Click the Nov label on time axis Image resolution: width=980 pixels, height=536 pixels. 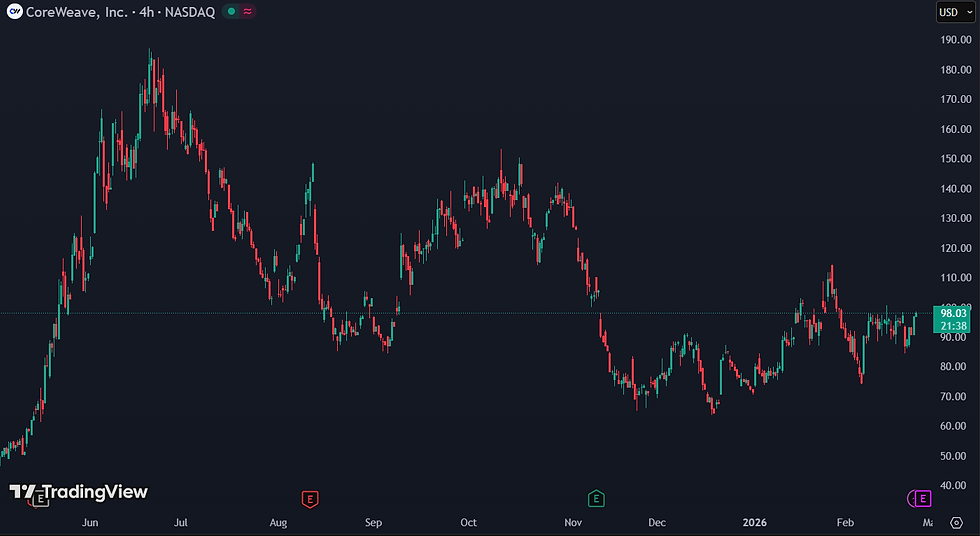coord(573,522)
